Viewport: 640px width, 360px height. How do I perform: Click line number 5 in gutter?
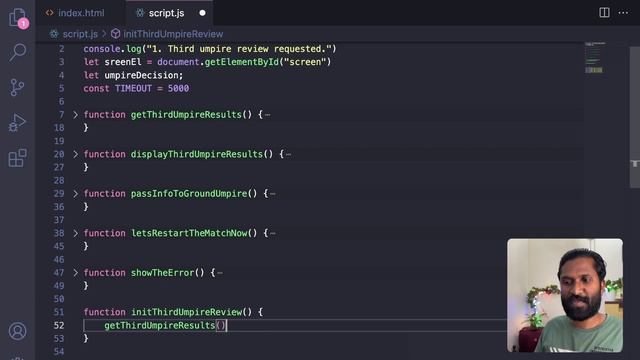[61, 89]
